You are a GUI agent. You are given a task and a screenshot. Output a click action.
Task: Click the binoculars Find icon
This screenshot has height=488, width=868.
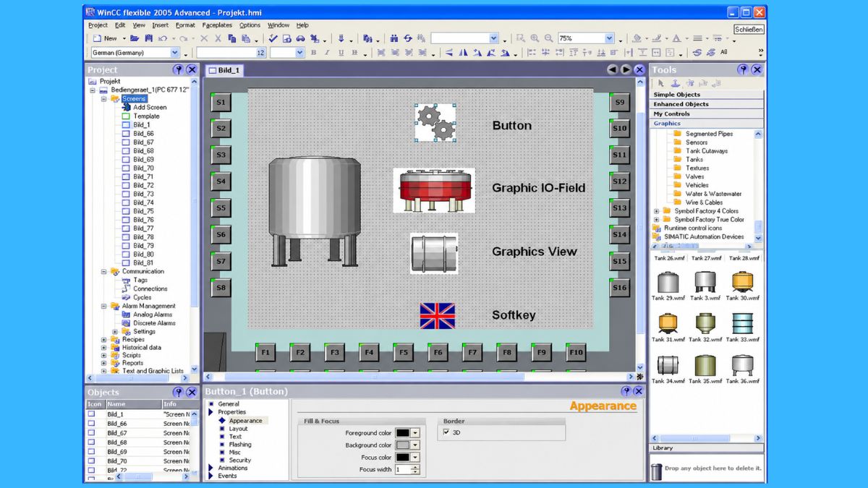coord(394,38)
